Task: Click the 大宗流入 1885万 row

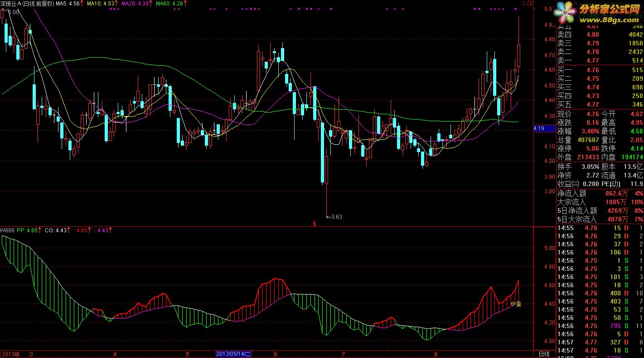Action: 600,202
